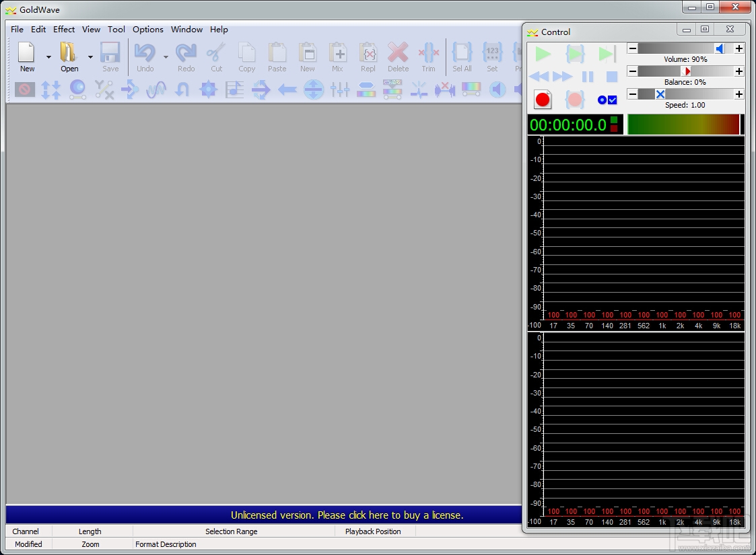Click the Speed slider X handle
Image resolution: width=756 pixels, height=555 pixels.
pos(660,94)
